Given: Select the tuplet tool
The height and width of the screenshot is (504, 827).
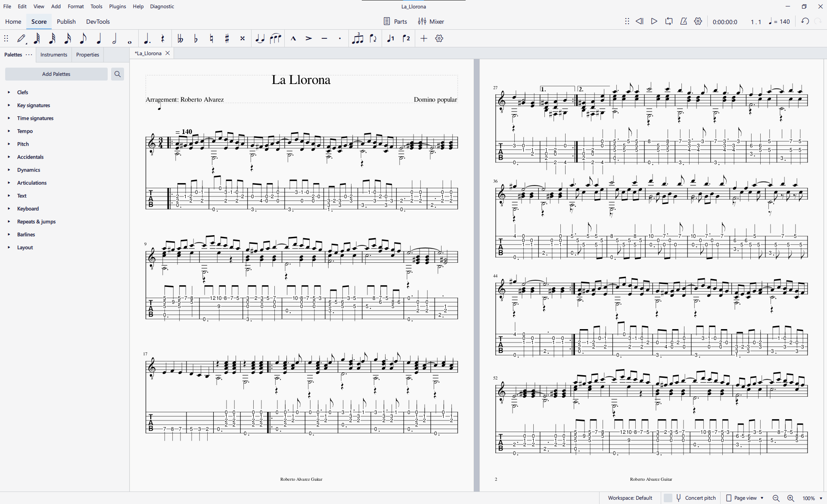Looking at the screenshot, I should [358, 38].
